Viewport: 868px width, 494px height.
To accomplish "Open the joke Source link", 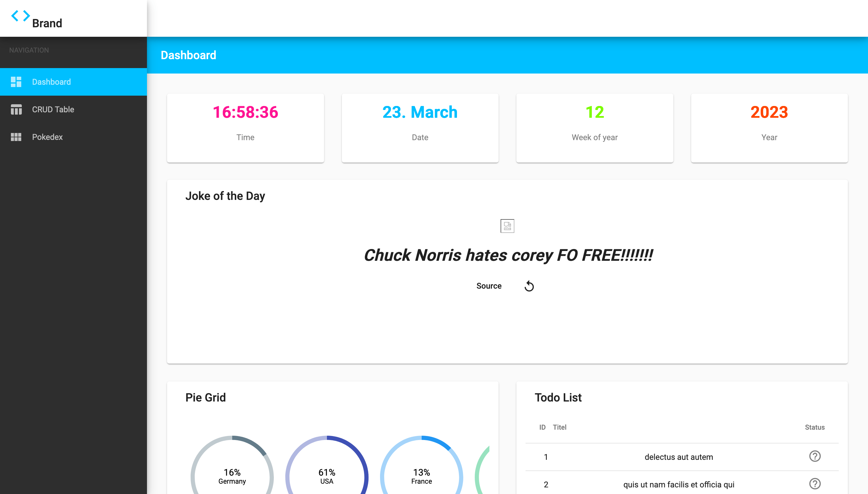I will click(489, 286).
